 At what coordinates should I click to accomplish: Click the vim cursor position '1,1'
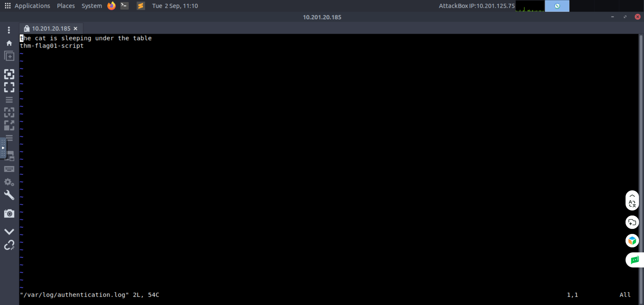(573, 295)
